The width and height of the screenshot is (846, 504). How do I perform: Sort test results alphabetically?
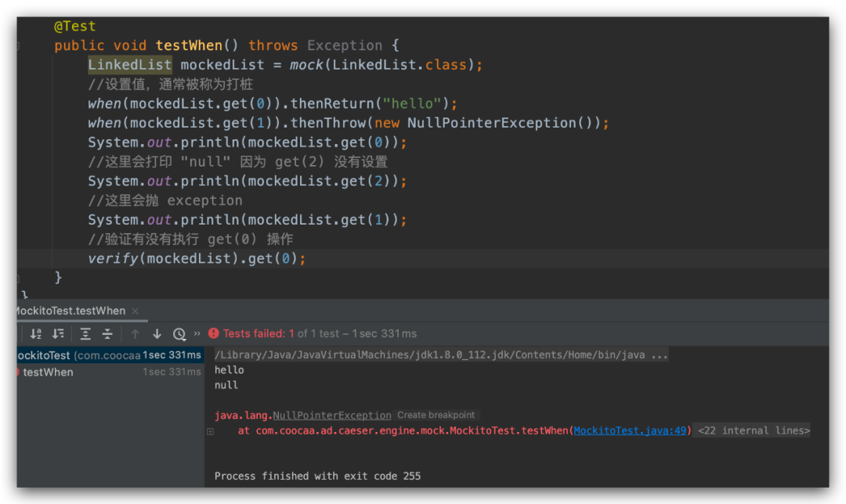35,333
